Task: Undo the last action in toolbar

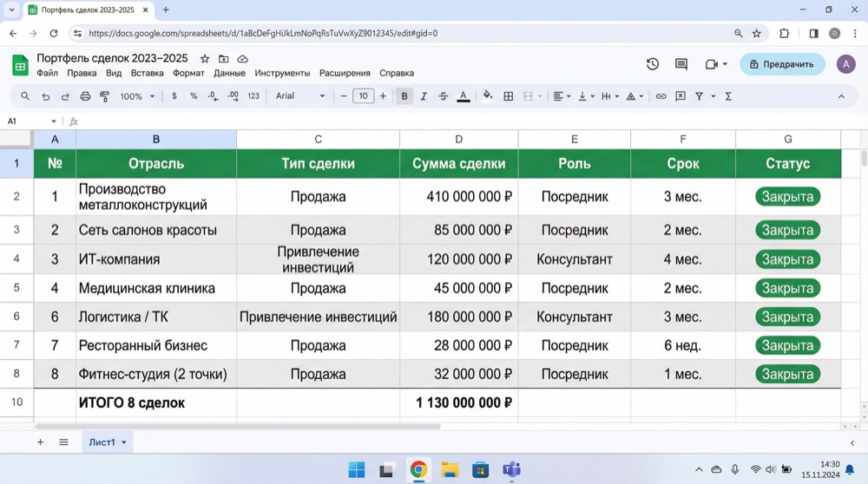Action: tap(45, 96)
